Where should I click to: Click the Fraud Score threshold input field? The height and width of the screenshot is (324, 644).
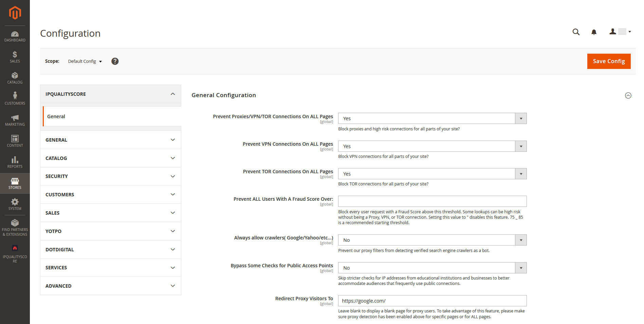(x=432, y=201)
